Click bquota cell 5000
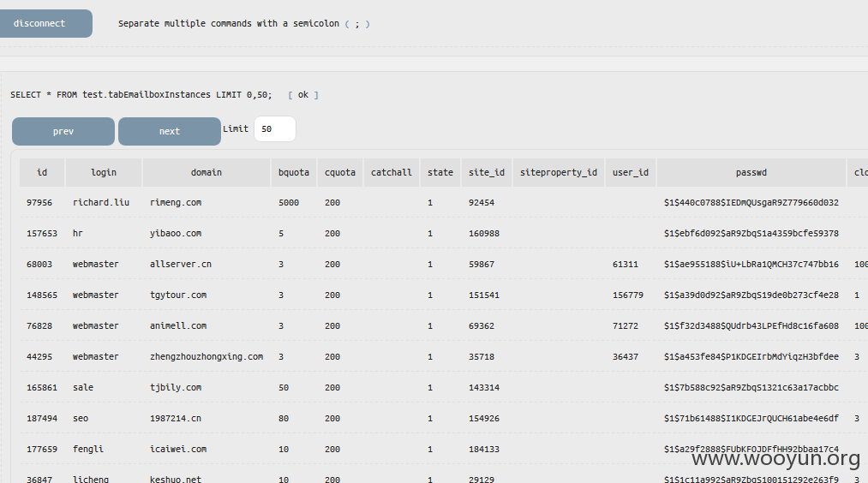 (289, 202)
